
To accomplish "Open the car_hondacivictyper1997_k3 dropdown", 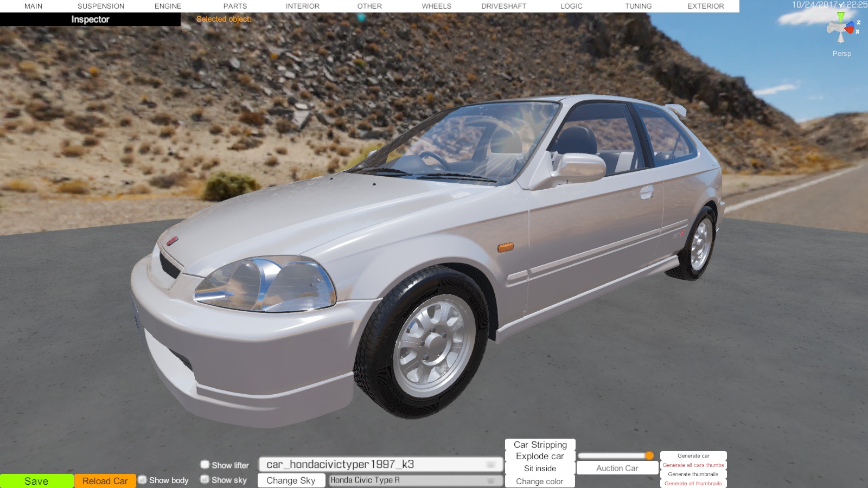I will click(x=380, y=465).
